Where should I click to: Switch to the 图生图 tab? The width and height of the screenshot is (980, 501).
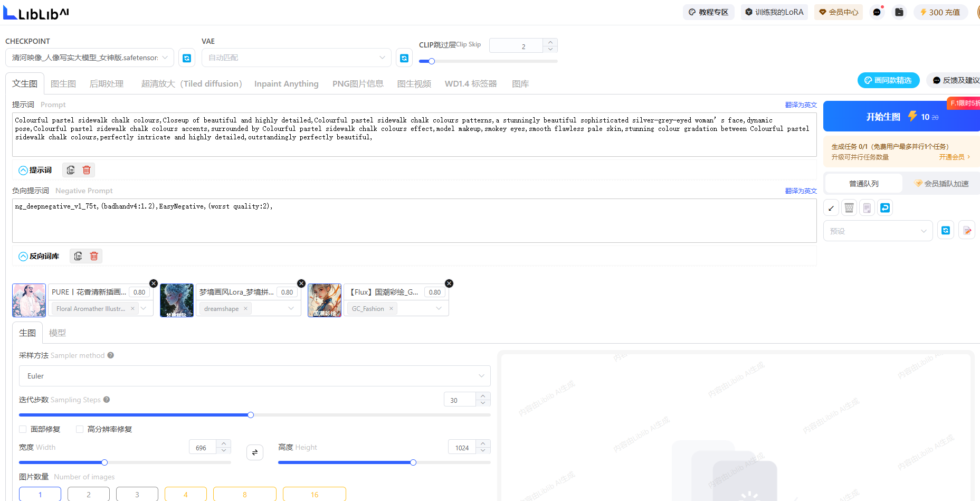[x=63, y=84]
